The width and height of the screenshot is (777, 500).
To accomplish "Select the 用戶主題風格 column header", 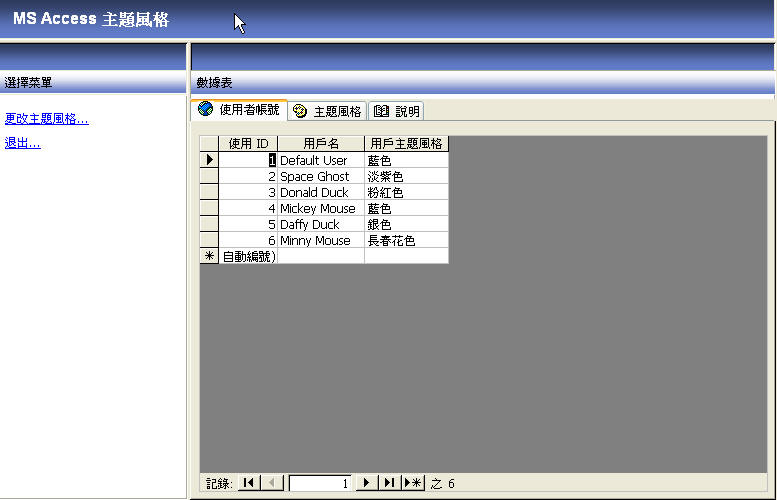I will coord(406,144).
